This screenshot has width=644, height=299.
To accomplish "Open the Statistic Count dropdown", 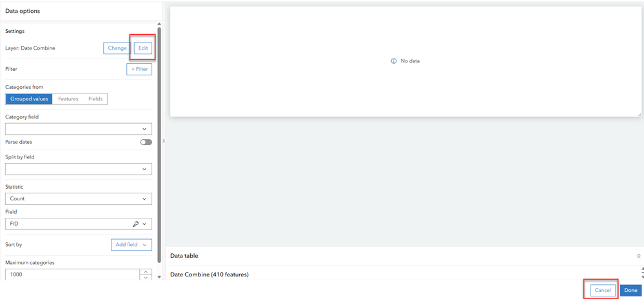I will point(79,198).
